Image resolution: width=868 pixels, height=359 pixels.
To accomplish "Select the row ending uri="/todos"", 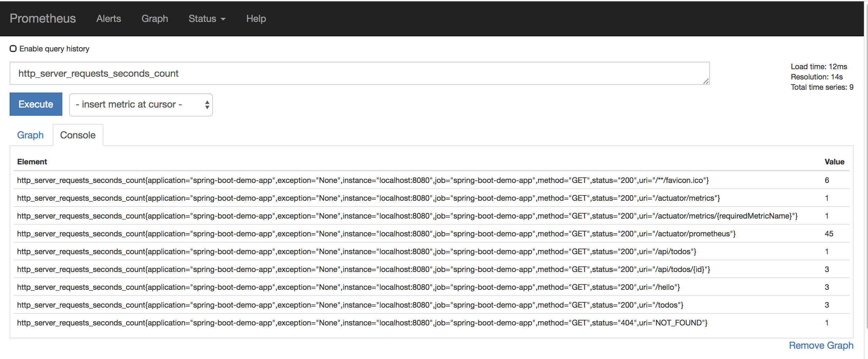I will point(432,305).
